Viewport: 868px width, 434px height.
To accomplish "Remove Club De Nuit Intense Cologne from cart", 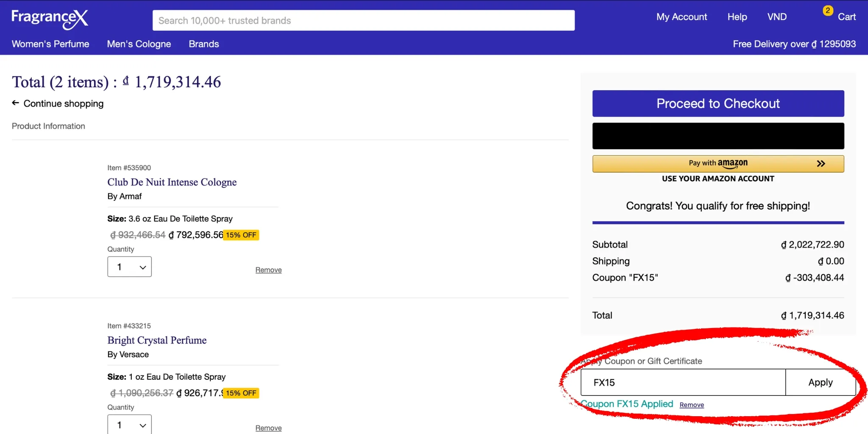I will point(268,270).
